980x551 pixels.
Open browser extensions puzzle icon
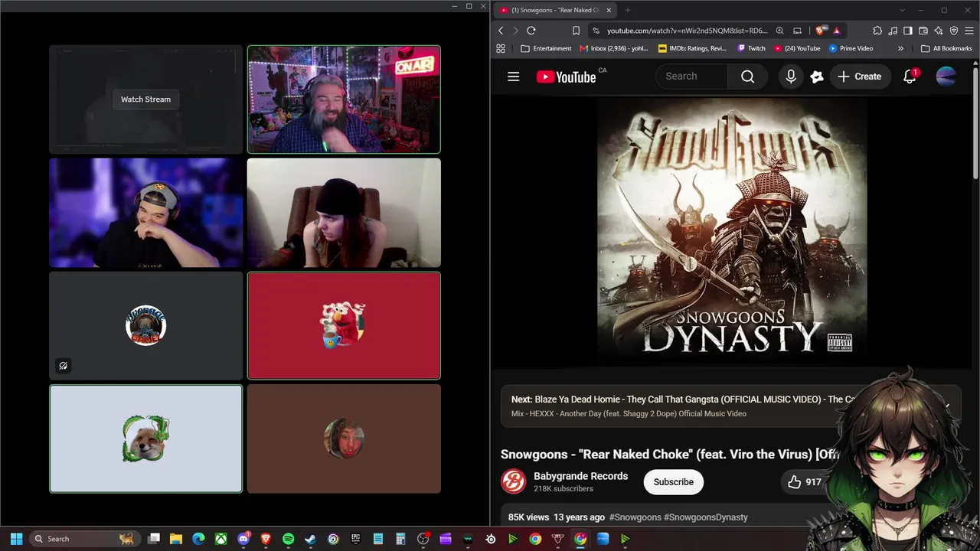877,31
